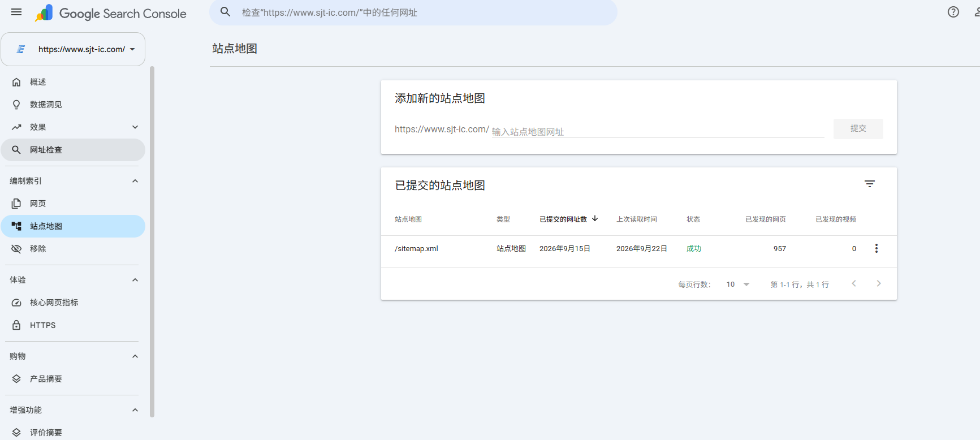This screenshot has width=980, height=440.
Task: Open the filter icon for submitted sitemaps
Action: [870, 184]
